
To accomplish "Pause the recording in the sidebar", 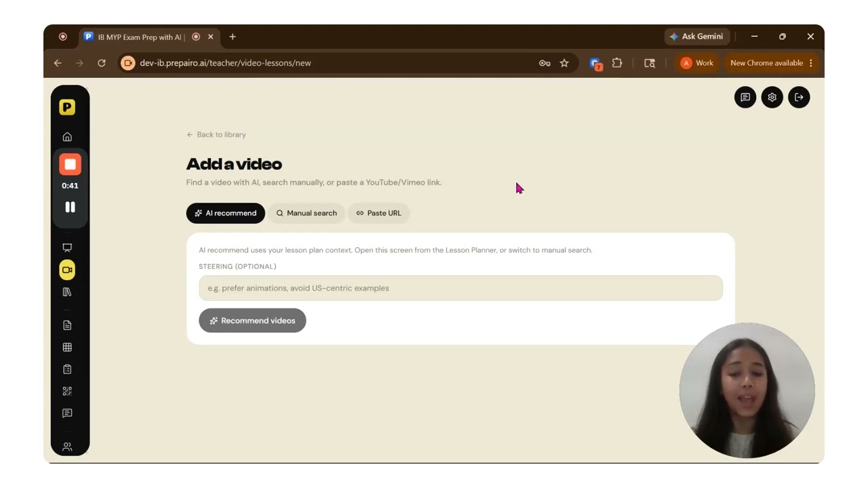I will [70, 207].
